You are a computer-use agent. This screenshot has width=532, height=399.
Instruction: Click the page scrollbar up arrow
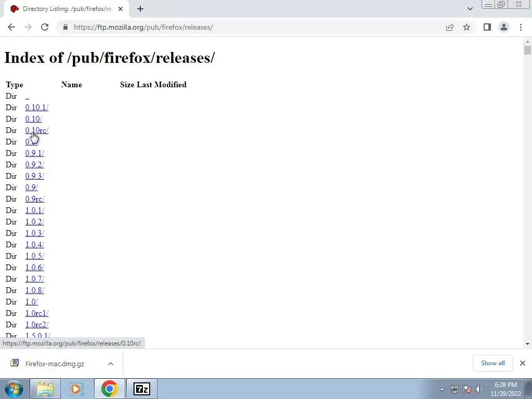527,42
